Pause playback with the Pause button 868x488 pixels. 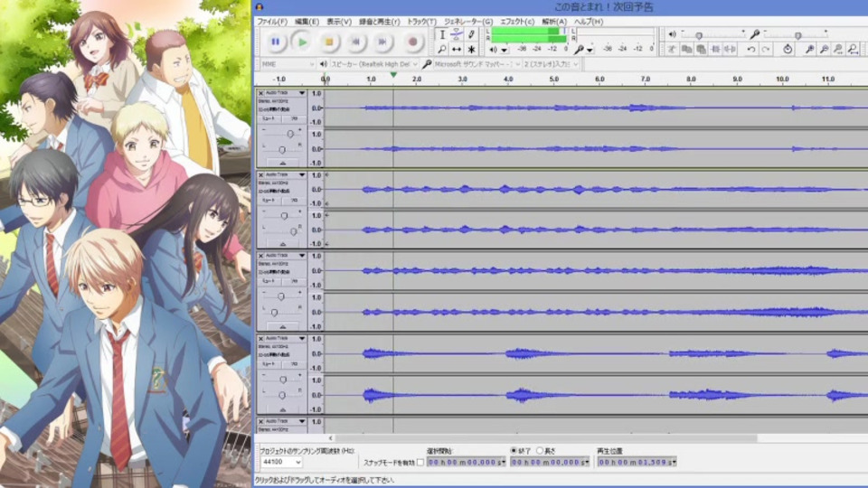[275, 42]
